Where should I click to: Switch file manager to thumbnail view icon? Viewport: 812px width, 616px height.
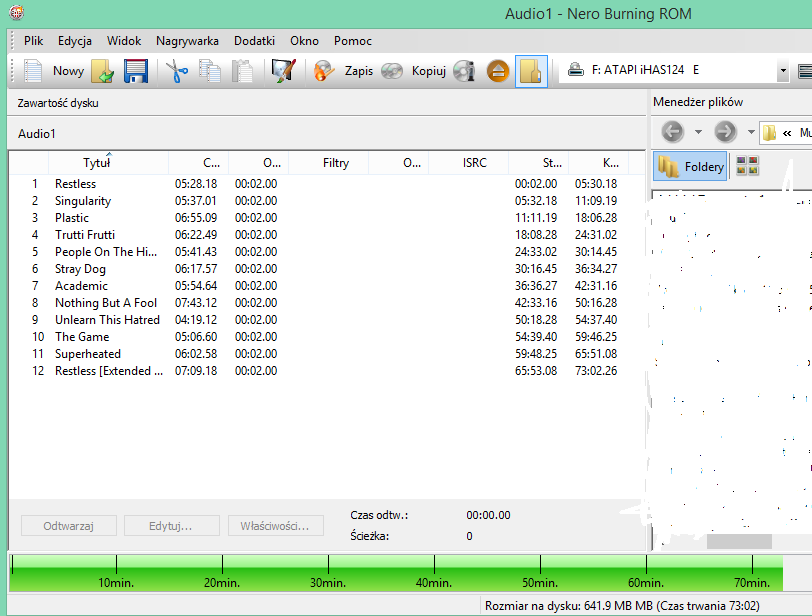747,166
